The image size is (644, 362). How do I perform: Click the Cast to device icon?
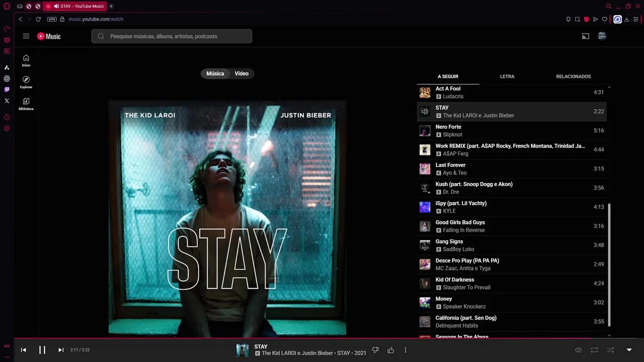(586, 36)
